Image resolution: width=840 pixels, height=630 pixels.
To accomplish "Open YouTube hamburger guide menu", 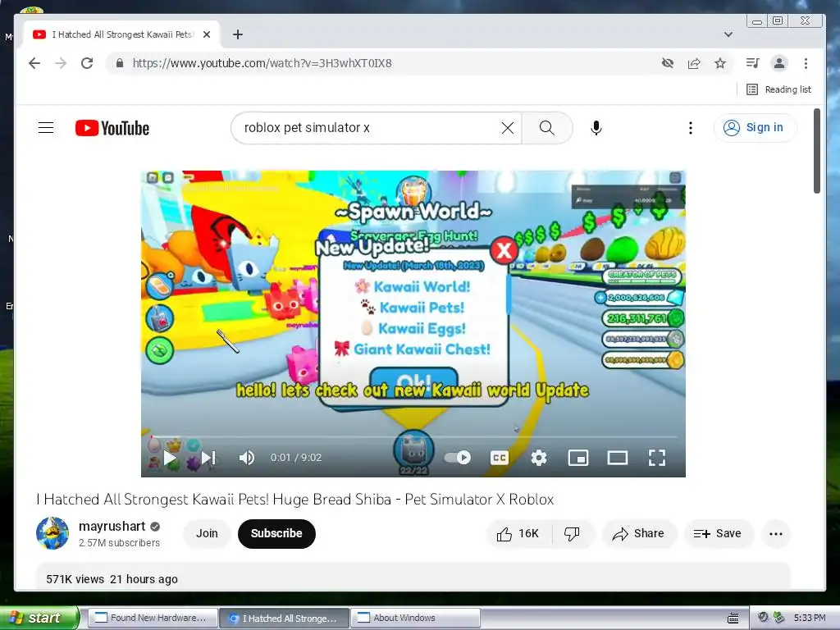I will coord(46,127).
